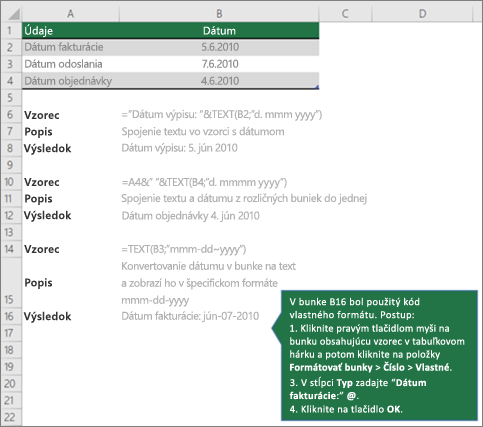Click Popis label in row 7
483x427 pixels.
38,132
